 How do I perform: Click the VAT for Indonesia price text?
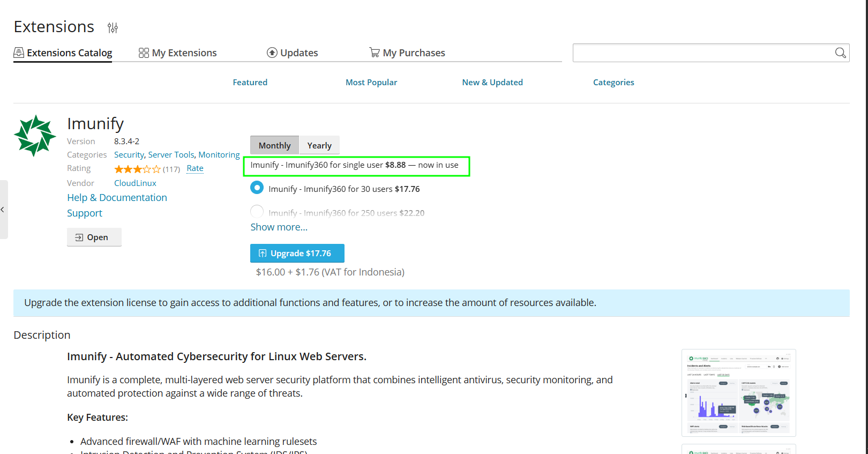330,272
